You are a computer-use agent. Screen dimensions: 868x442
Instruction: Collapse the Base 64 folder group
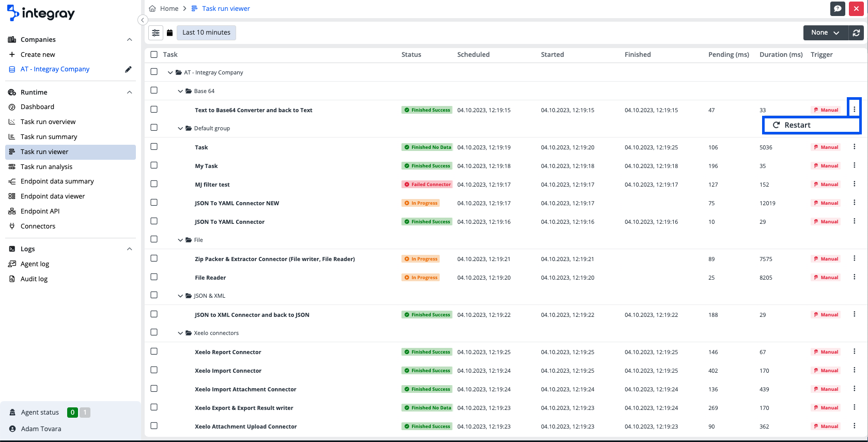(x=180, y=91)
